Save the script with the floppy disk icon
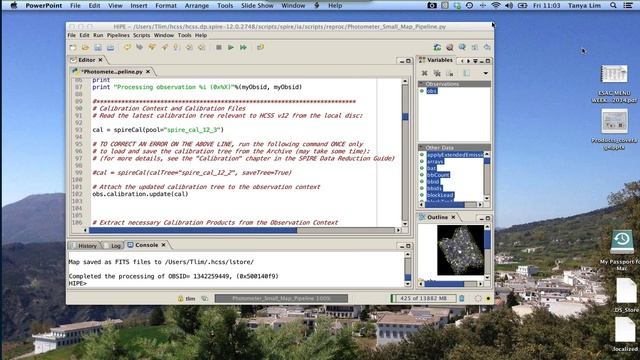This screenshot has width=640, height=360. tap(98, 47)
